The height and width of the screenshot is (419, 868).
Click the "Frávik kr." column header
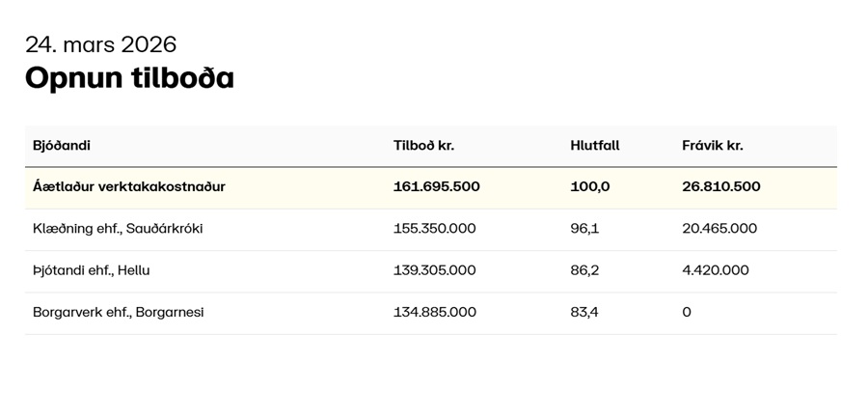tap(712, 146)
